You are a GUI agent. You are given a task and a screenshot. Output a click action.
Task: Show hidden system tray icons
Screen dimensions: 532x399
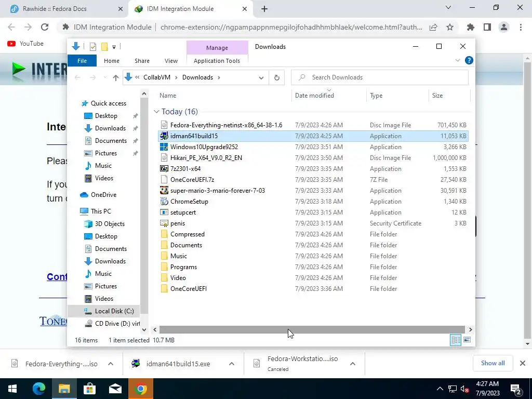pyautogui.click(x=440, y=389)
